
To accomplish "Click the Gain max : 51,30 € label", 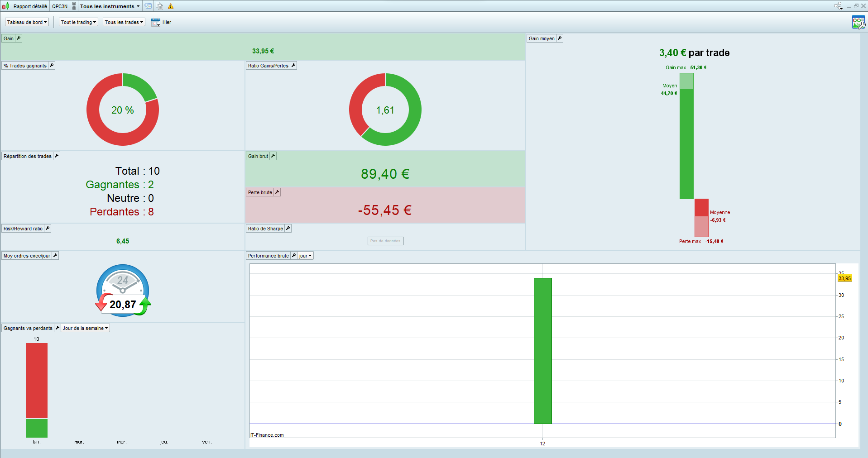I will 686,67.
